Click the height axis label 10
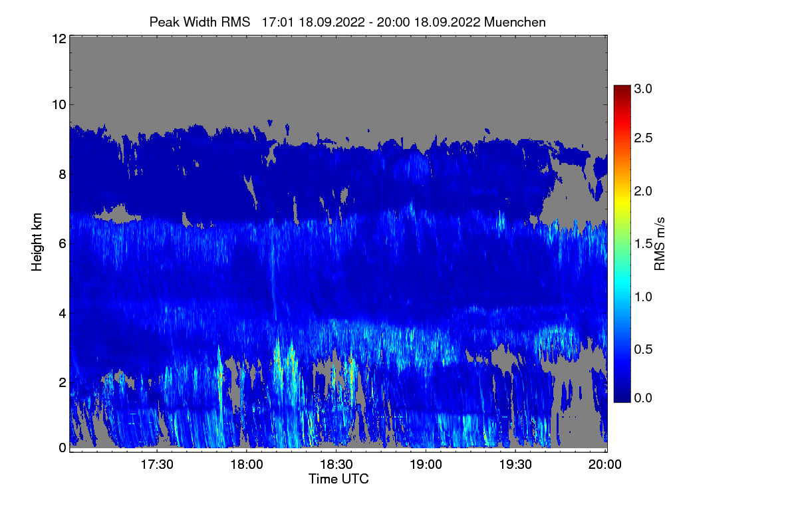 [58, 104]
